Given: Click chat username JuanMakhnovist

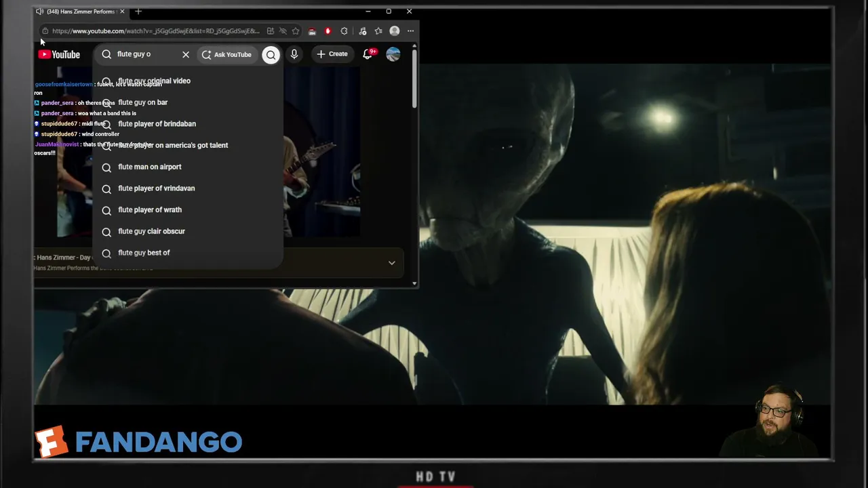Looking at the screenshot, I should (x=57, y=144).
